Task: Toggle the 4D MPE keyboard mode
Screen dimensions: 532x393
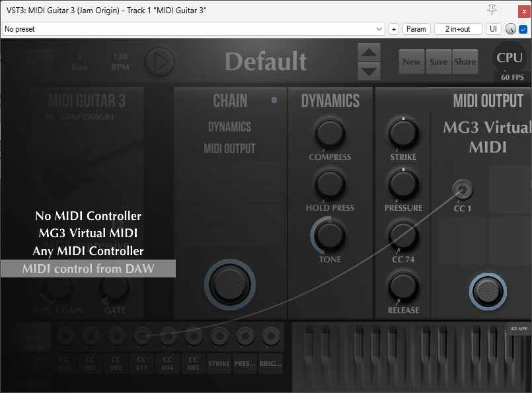Action: (518, 328)
